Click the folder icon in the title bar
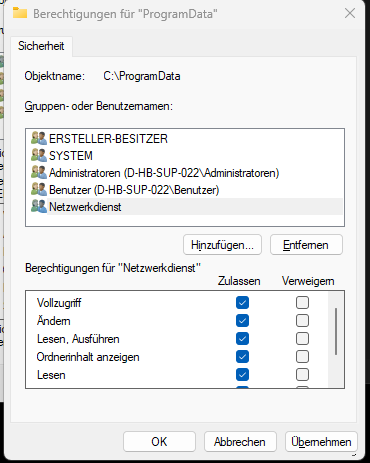370x463 pixels. tap(20, 13)
